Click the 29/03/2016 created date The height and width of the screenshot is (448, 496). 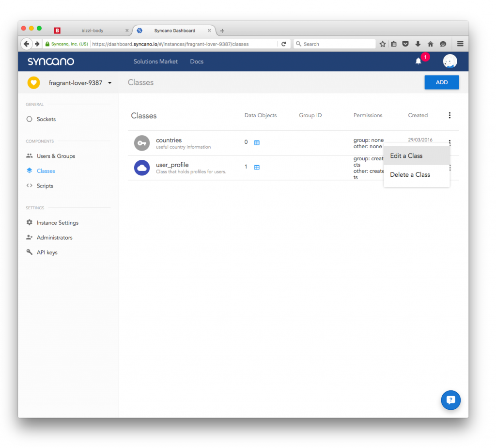tap(420, 140)
